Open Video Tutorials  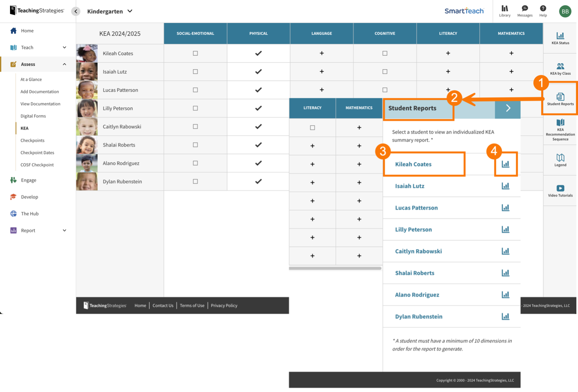tap(560, 191)
